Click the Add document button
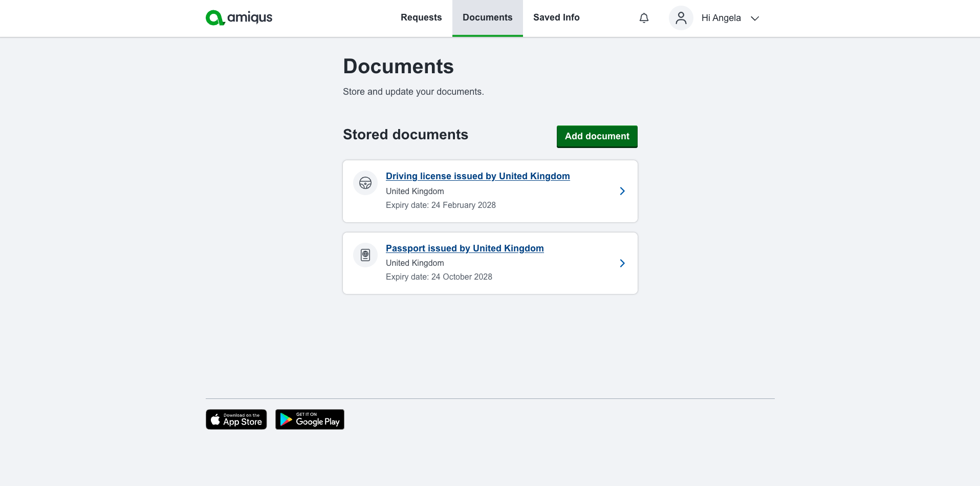Image resolution: width=980 pixels, height=486 pixels. 597,136
